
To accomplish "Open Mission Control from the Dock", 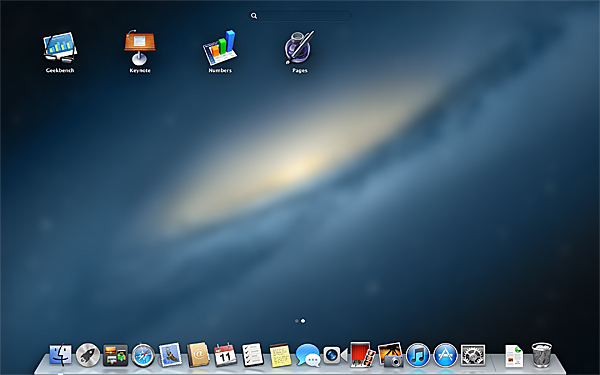I will point(115,355).
